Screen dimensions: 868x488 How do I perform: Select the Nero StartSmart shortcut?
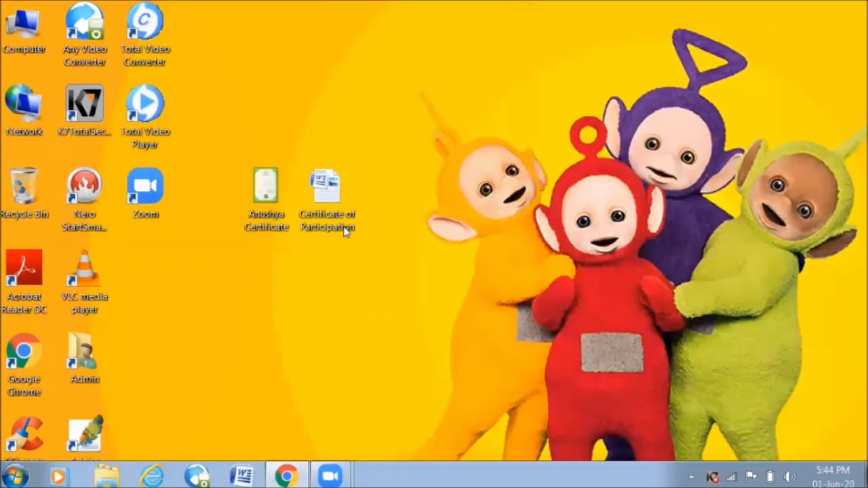(84, 199)
